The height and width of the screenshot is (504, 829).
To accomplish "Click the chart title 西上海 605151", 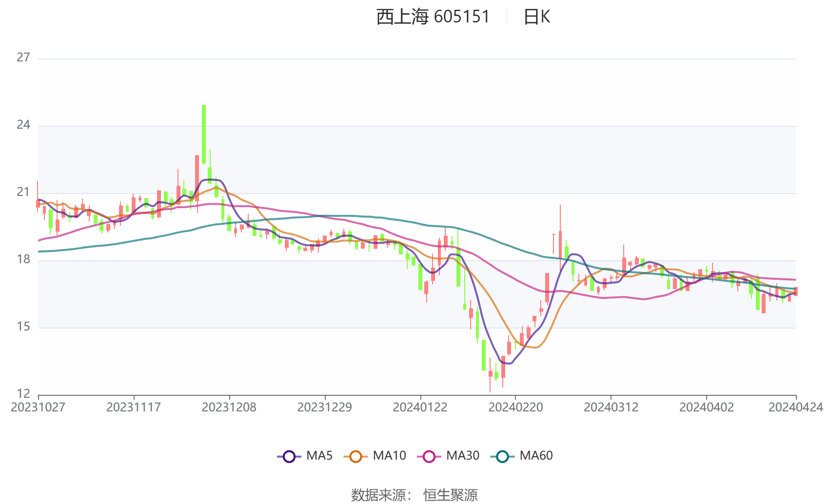I will tap(433, 17).
